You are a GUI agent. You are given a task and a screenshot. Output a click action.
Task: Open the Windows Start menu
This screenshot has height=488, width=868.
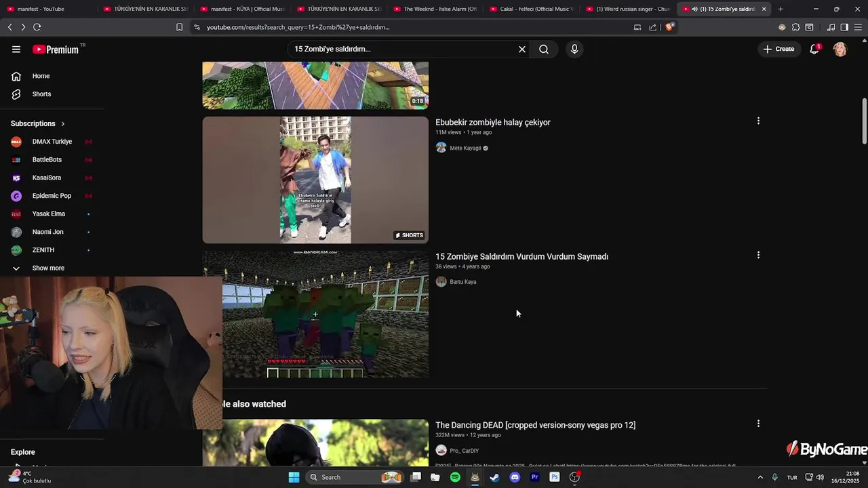(x=294, y=477)
